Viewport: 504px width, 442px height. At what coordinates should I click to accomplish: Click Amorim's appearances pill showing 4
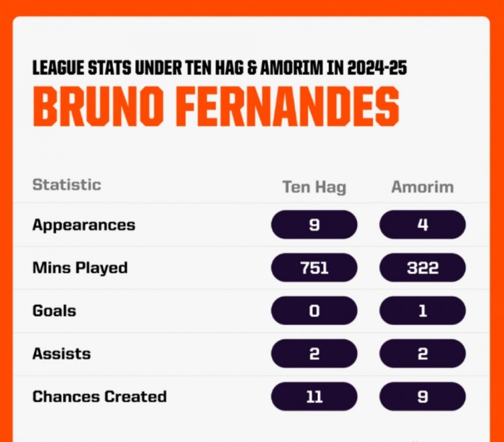click(422, 225)
